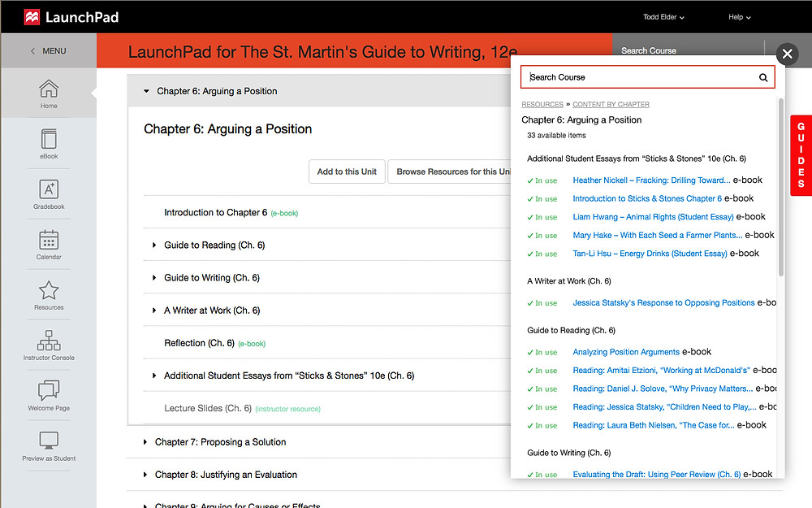812x508 pixels.
Task: Open Jessica Statsky's Response to Opposing Positions
Action: click(664, 302)
